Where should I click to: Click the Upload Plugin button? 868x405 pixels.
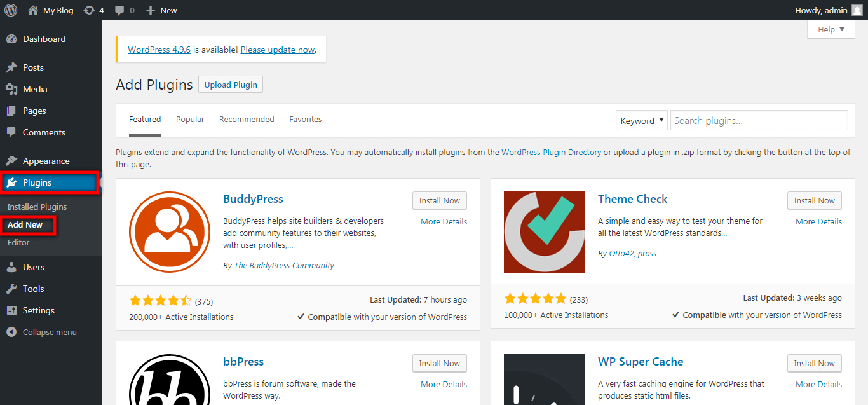(x=231, y=85)
